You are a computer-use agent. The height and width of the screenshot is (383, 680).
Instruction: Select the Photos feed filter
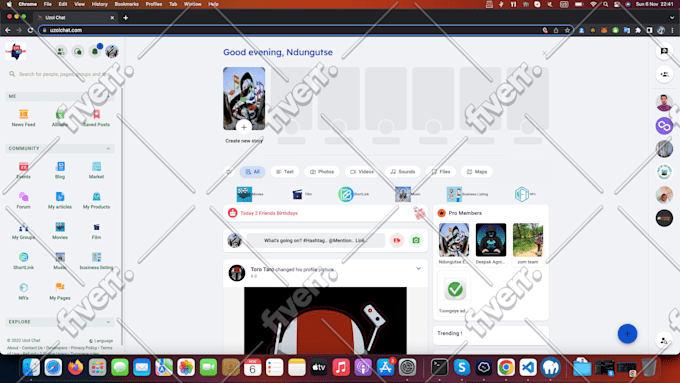pos(322,172)
